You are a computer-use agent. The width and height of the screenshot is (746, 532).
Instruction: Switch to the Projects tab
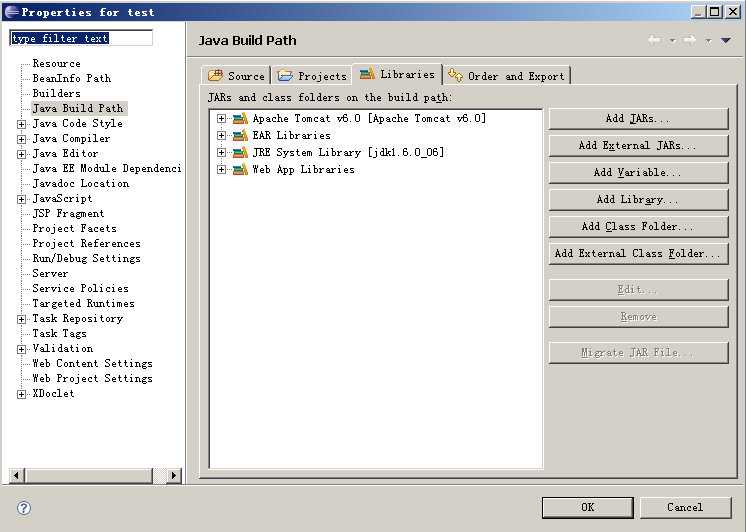[x=312, y=76]
